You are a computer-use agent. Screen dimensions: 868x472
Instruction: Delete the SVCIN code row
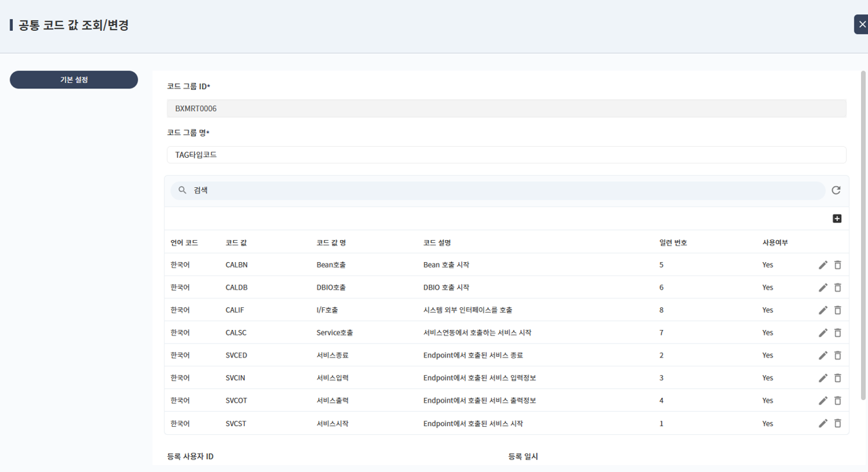pos(837,378)
